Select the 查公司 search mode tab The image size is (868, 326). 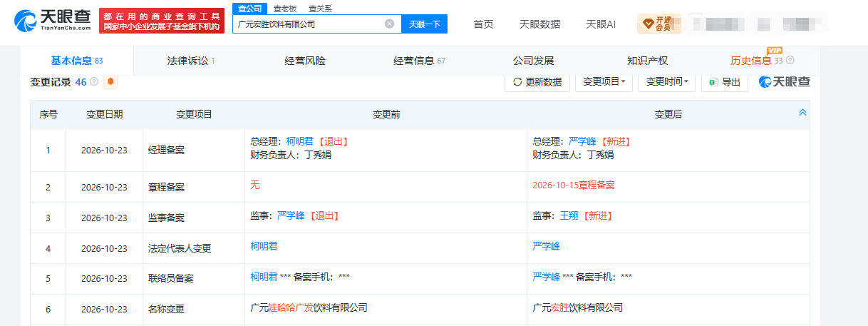249,9
